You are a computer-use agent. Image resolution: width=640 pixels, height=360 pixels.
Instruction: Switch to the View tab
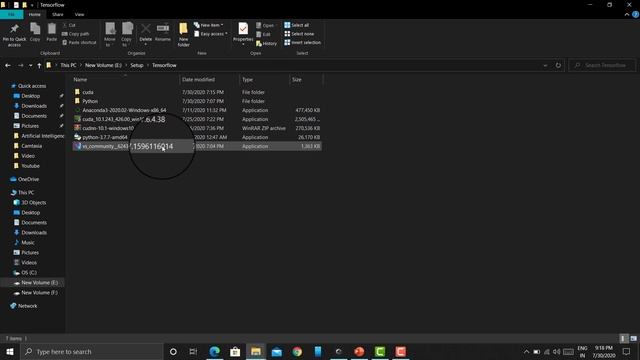(x=79, y=14)
